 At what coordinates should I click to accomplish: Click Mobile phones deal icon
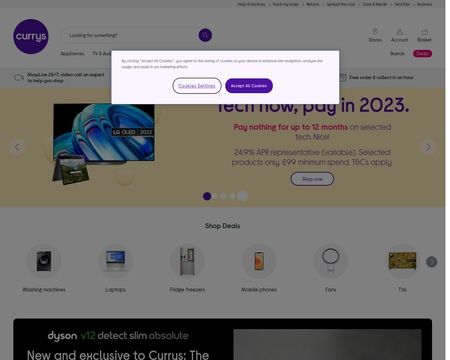click(x=259, y=261)
